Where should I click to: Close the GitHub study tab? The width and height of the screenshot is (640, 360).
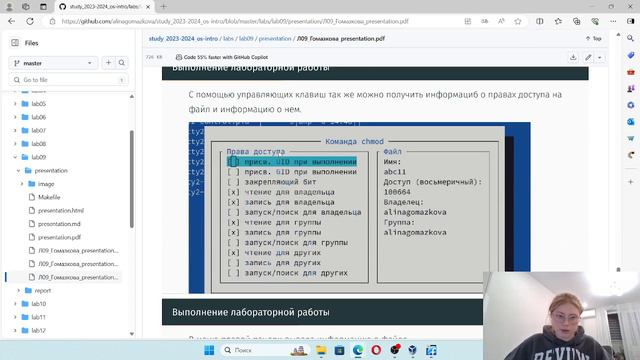coord(148,7)
